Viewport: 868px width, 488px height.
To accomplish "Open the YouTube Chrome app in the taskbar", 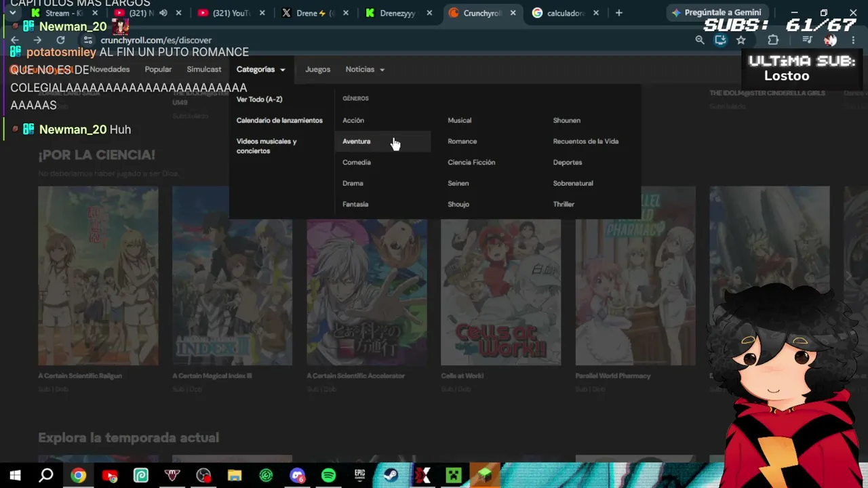I will pos(109,476).
